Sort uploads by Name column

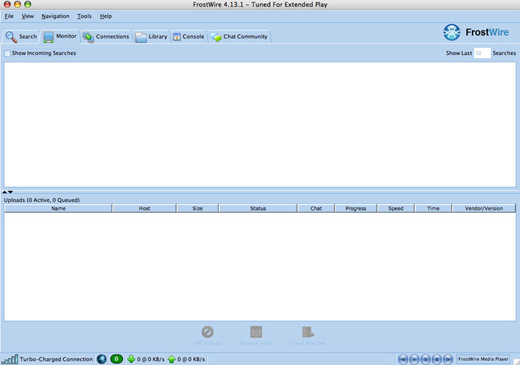point(58,208)
